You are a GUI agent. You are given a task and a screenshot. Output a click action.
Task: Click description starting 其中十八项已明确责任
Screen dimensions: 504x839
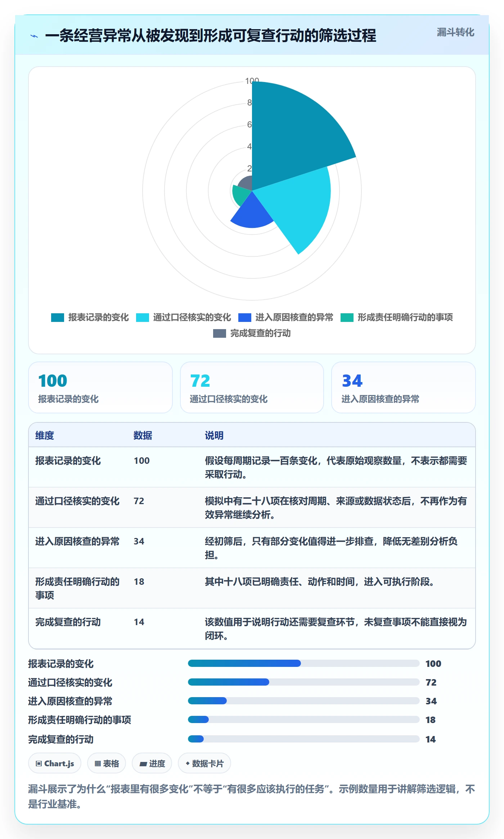tap(319, 582)
